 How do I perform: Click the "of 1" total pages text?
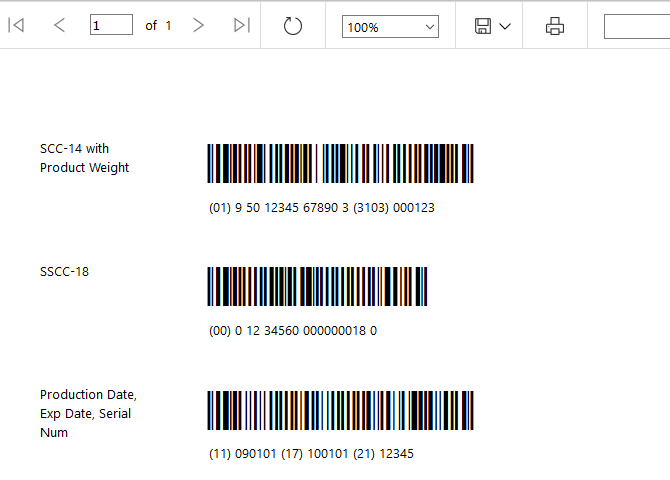pos(158,26)
